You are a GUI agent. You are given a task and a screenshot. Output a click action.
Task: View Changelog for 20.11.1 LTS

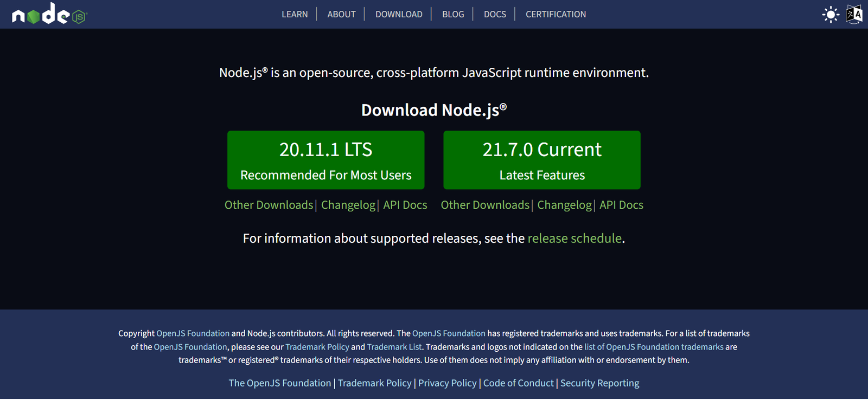pyautogui.click(x=348, y=205)
